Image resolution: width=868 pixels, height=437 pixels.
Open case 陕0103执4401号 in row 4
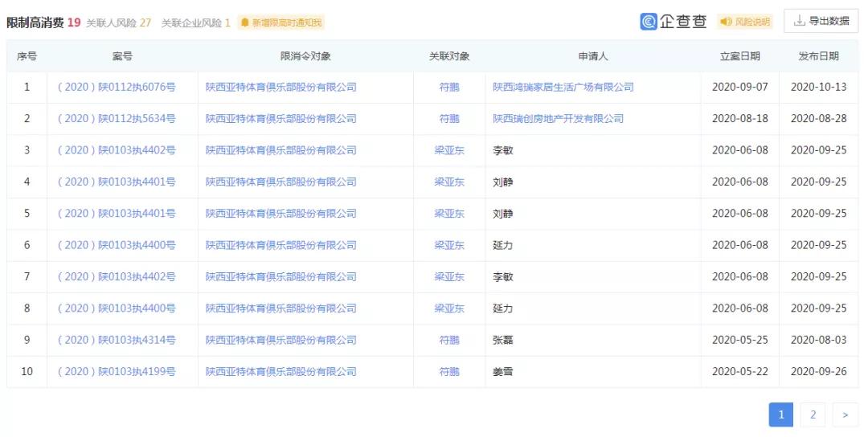tap(117, 182)
